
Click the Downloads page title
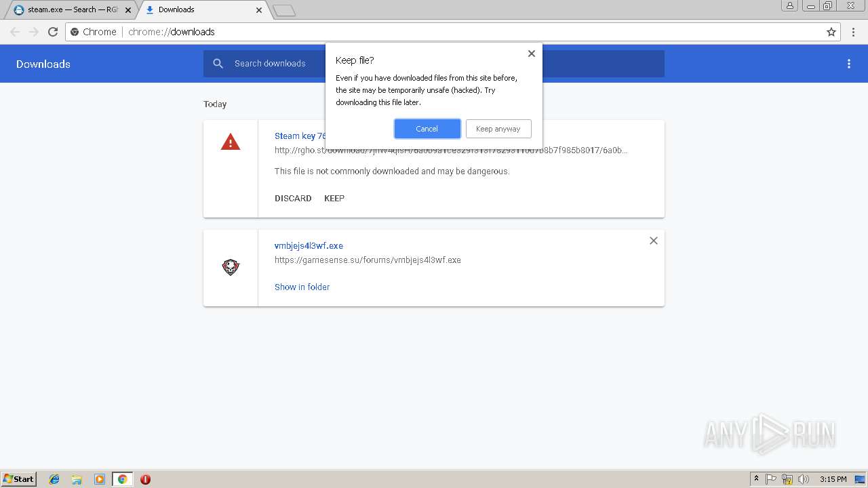[x=43, y=64]
